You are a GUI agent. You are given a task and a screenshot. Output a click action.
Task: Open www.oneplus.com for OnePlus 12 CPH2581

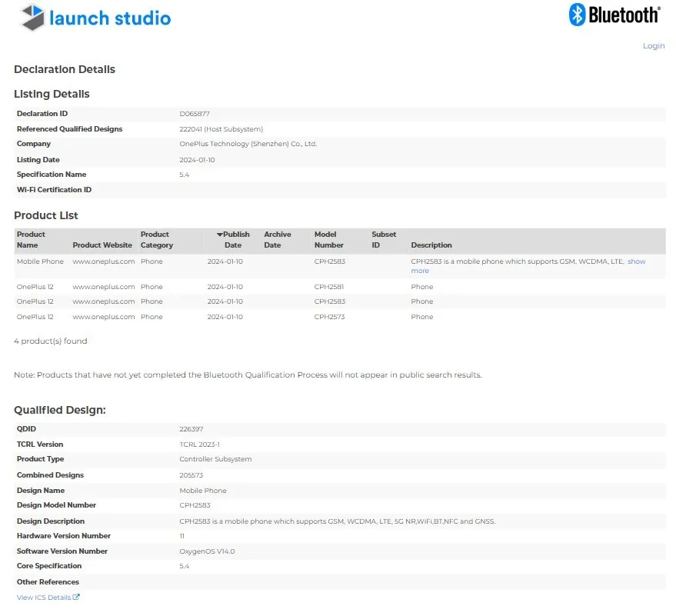[x=104, y=287]
